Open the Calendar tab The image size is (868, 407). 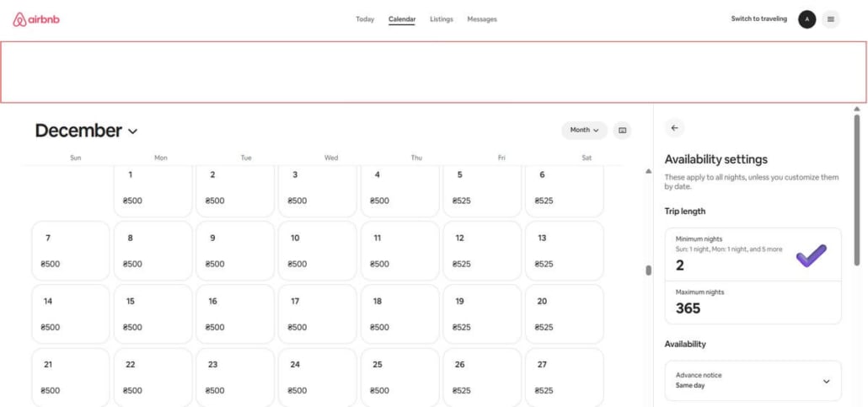pyautogui.click(x=402, y=19)
